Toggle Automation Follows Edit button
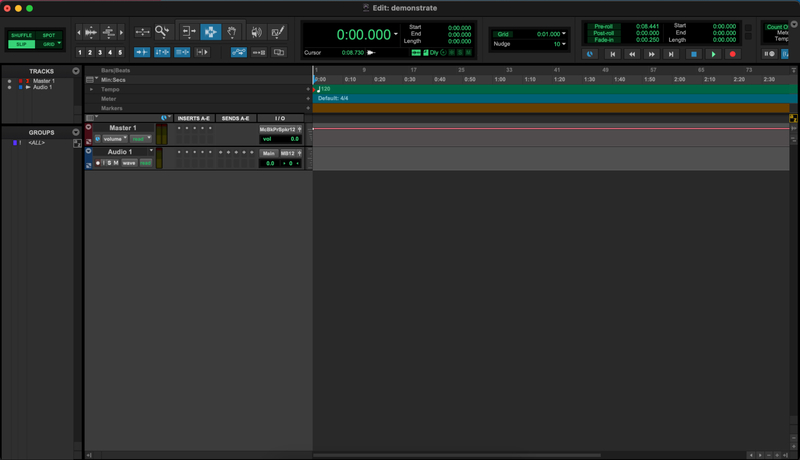Viewport: 800px width, 460px height. [239, 52]
